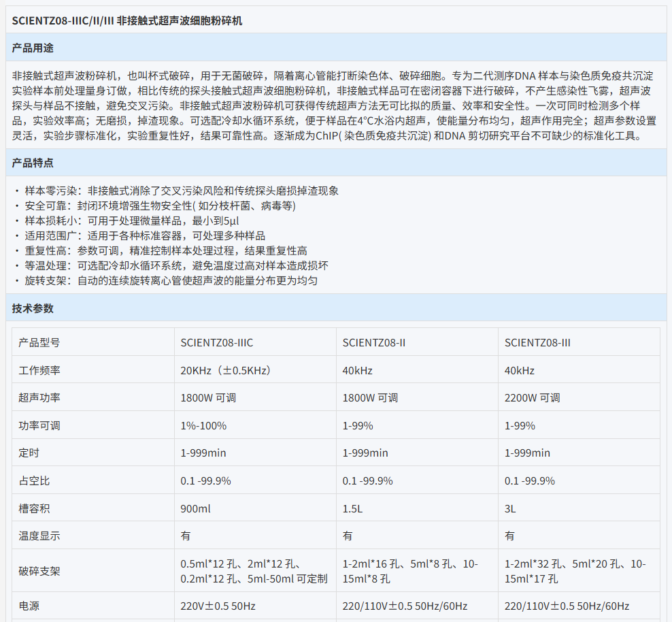
Task: Click the SCIENTZ08-IIIC column header cell
Action: (x=217, y=342)
